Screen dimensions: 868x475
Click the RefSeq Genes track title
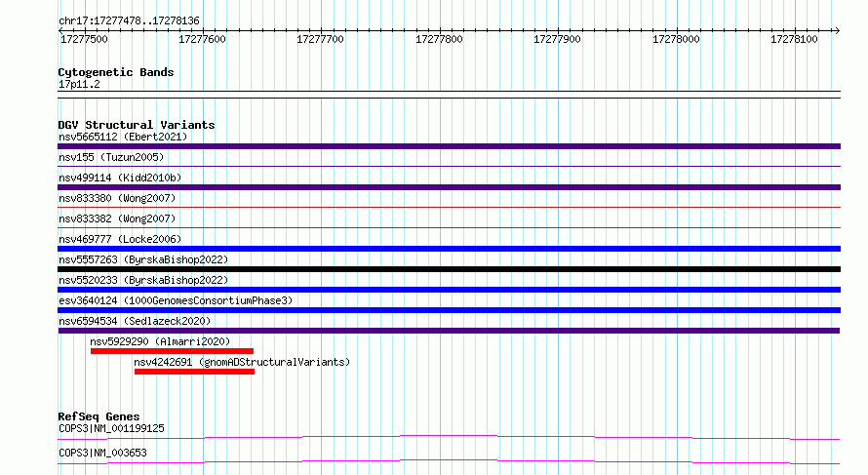coord(99,416)
